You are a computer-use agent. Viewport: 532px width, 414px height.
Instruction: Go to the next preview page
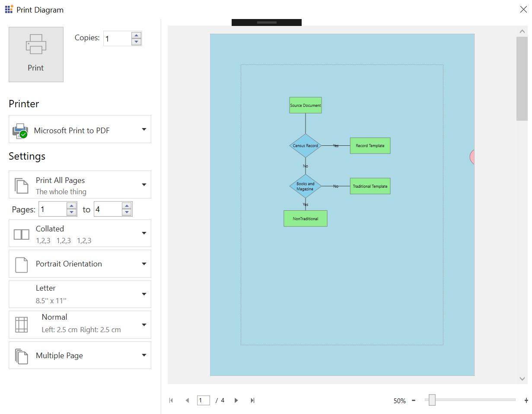pos(236,400)
